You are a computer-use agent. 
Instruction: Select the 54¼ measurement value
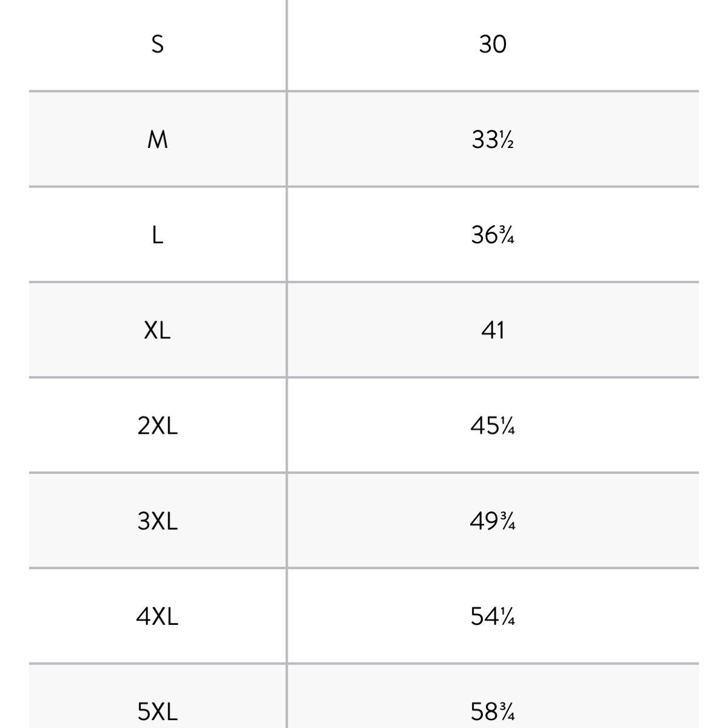click(x=492, y=617)
